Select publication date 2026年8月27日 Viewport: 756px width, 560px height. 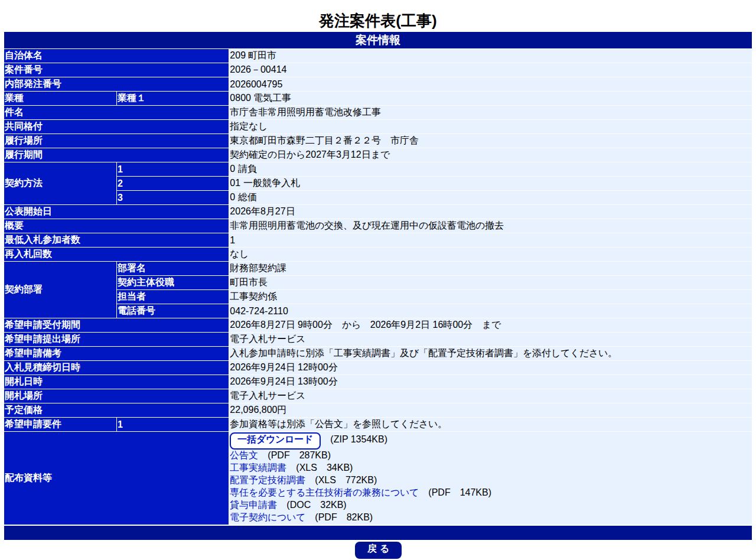262,211
